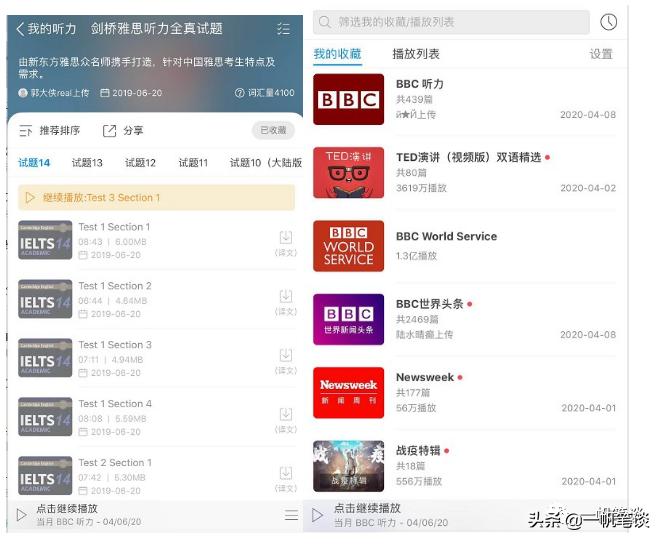This screenshot has width=665, height=544.
Task: Switch to the 我的收藏 tab
Action: (x=337, y=54)
